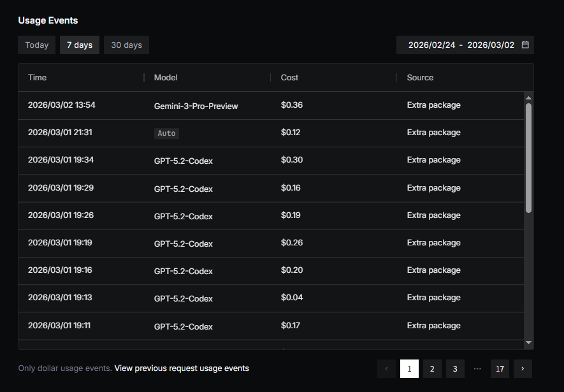Go to next page with right chevron
Screen dimensions: 564x392
coord(523,368)
